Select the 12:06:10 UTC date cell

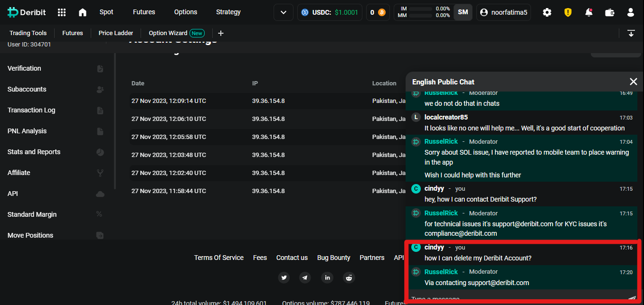[169, 119]
